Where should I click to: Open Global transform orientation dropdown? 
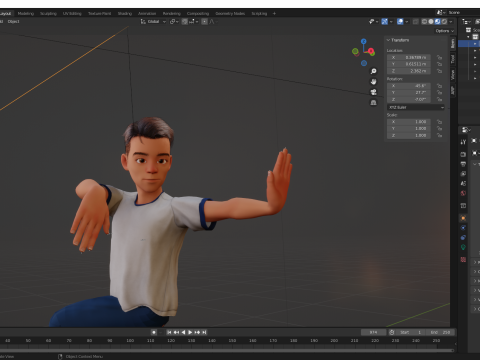coord(153,22)
